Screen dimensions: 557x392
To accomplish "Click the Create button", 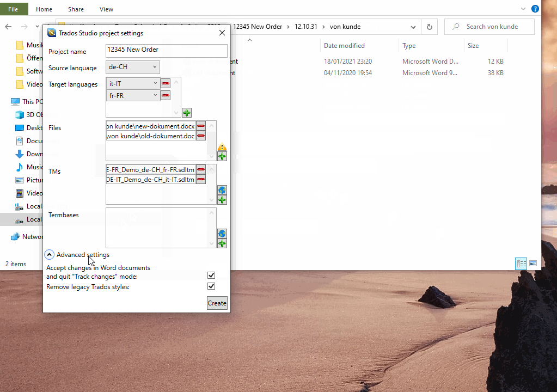I will 217,303.
